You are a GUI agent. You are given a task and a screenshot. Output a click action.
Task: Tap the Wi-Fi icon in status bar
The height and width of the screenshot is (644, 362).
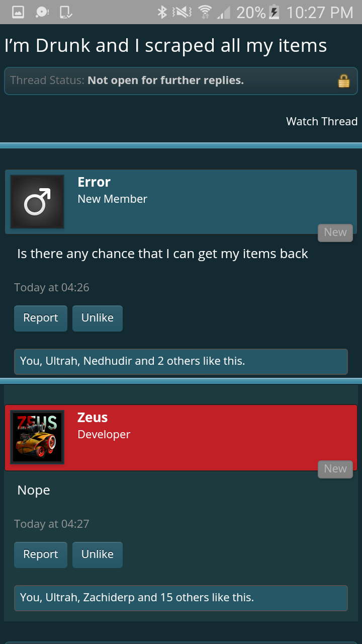205,12
